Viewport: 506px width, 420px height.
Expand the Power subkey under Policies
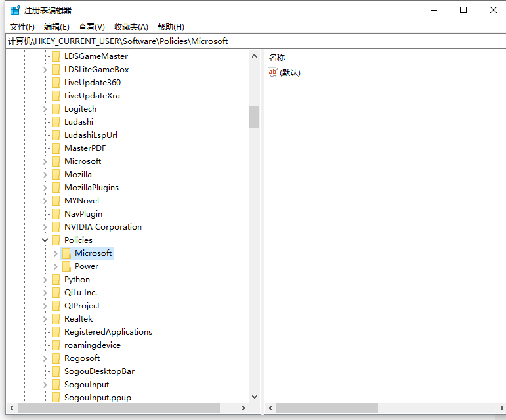(56, 266)
